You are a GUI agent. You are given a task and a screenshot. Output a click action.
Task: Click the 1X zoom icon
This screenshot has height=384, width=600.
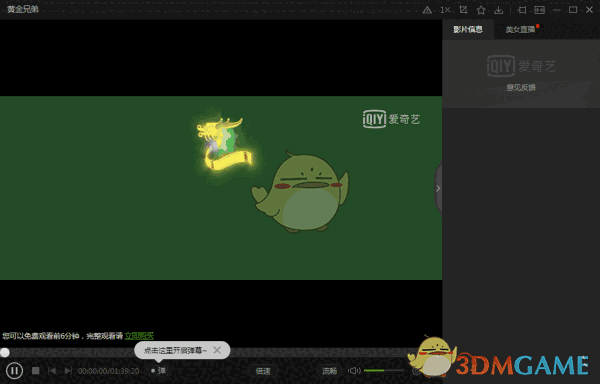pos(445,10)
